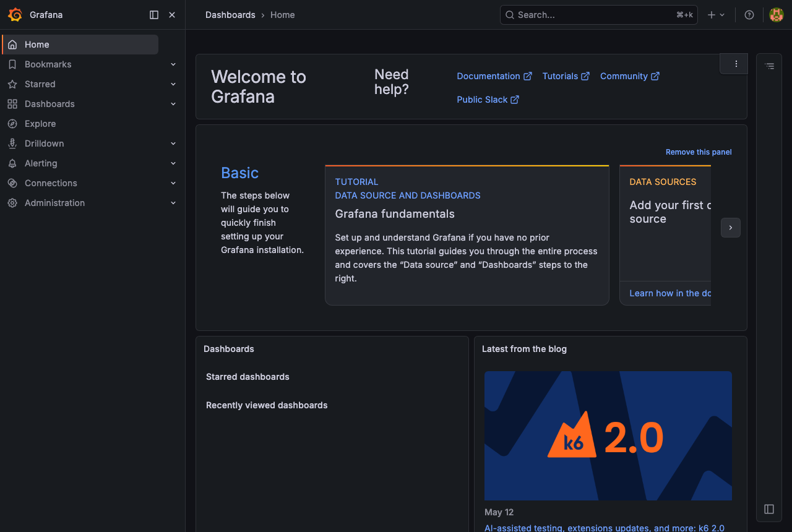Click the Dashboards panel title
792x532 pixels.
[x=229, y=349]
